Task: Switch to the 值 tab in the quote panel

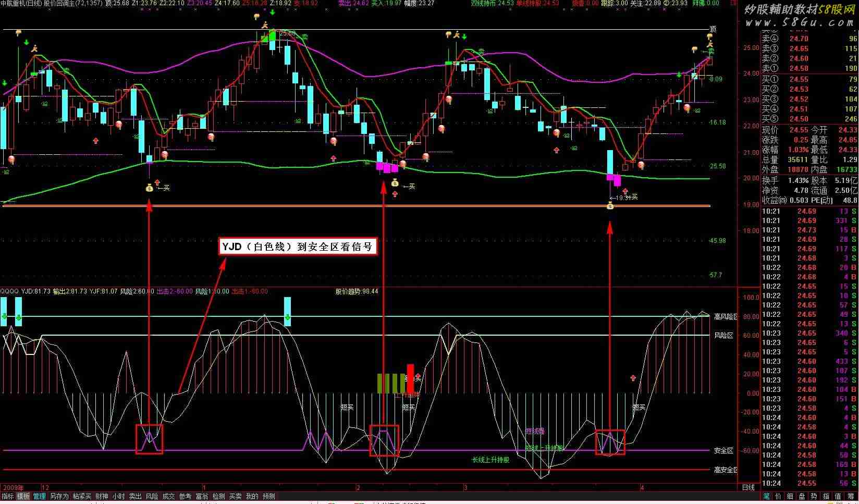Action: coord(838,497)
